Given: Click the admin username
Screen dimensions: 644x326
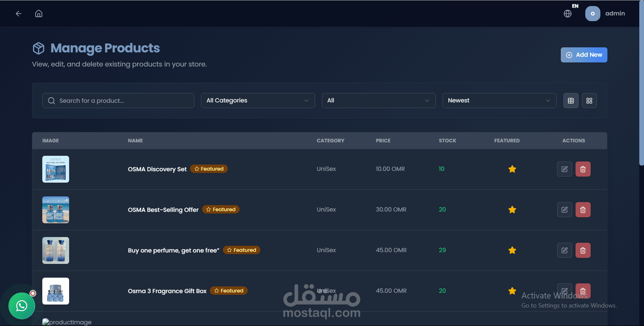Looking at the screenshot, I should pos(615,13).
